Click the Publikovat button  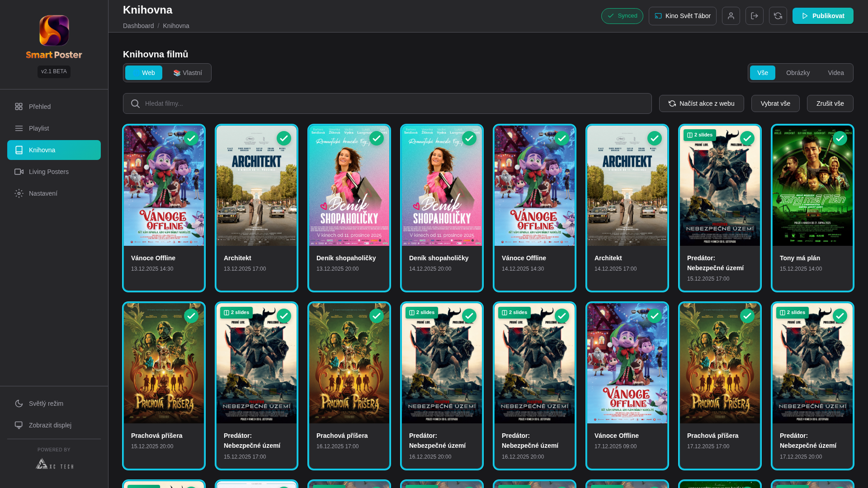(x=822, y=16)
